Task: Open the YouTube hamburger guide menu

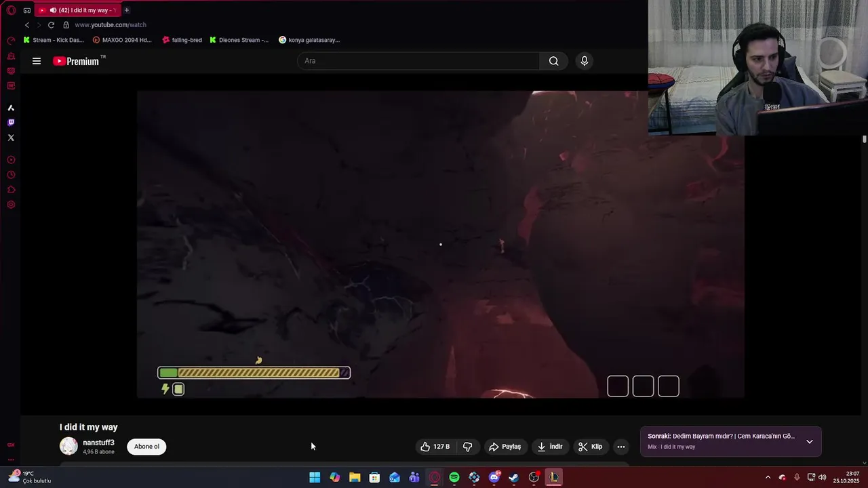Action: point(37,61)
